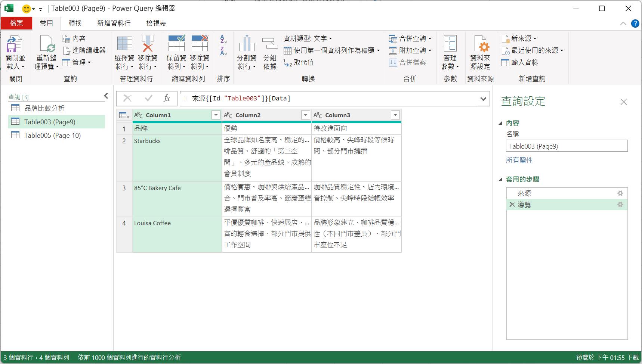Image resolution: width=642 pixels, height=364 pixels.
Task: Click the Refresh Preview (重新整理預覽) icon
Action: [47, 44]
